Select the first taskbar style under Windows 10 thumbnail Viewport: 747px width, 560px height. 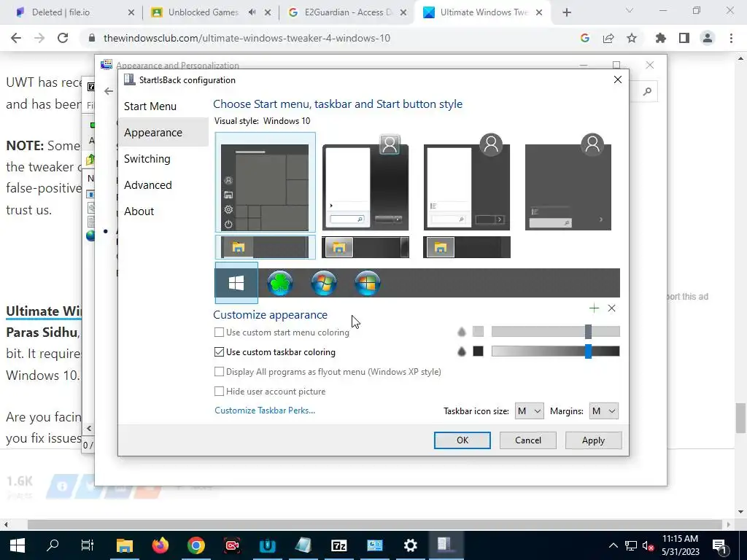265,247
